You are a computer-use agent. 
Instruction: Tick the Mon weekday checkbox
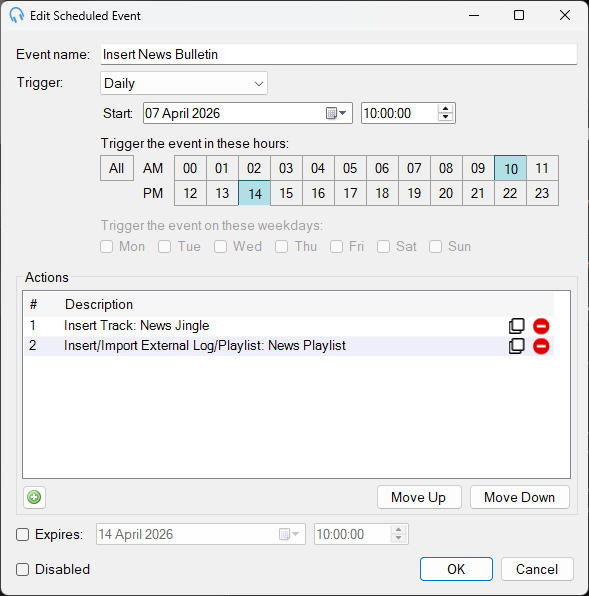(106, 246)
